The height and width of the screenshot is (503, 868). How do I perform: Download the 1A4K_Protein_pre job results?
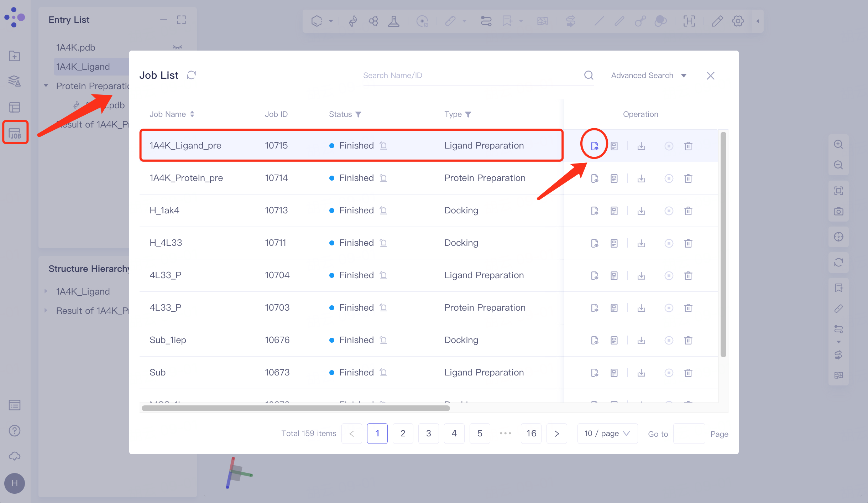coord(641,178)
